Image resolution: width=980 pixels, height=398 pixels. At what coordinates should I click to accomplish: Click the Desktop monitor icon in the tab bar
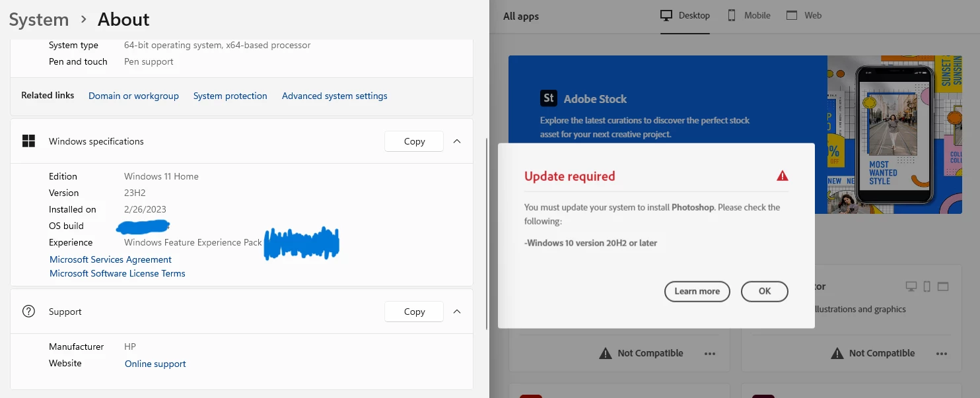[x=667, y=15]
